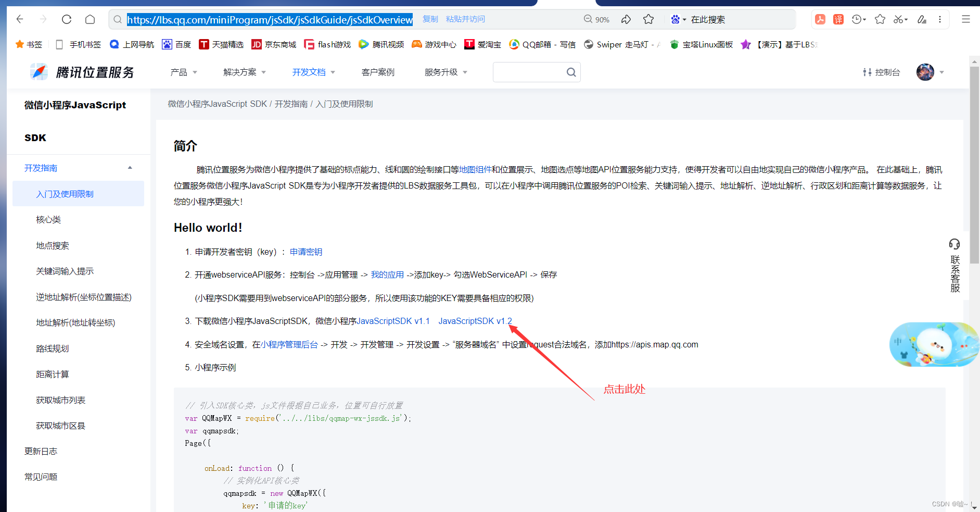Click the 我的应用 link
The height and width of the screenshot is (512, 980).
[x=387, y=274]
